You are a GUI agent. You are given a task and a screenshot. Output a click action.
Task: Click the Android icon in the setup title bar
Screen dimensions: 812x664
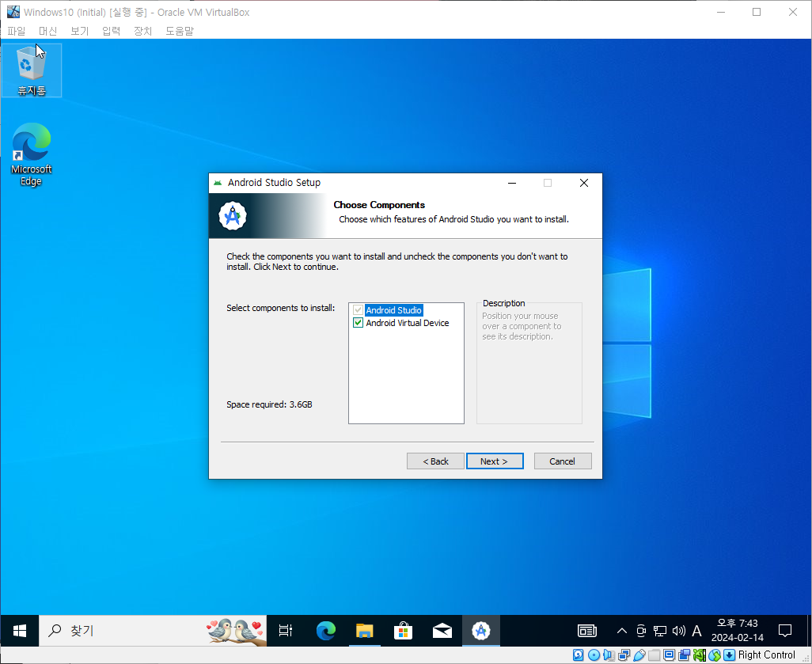[218, 183]
